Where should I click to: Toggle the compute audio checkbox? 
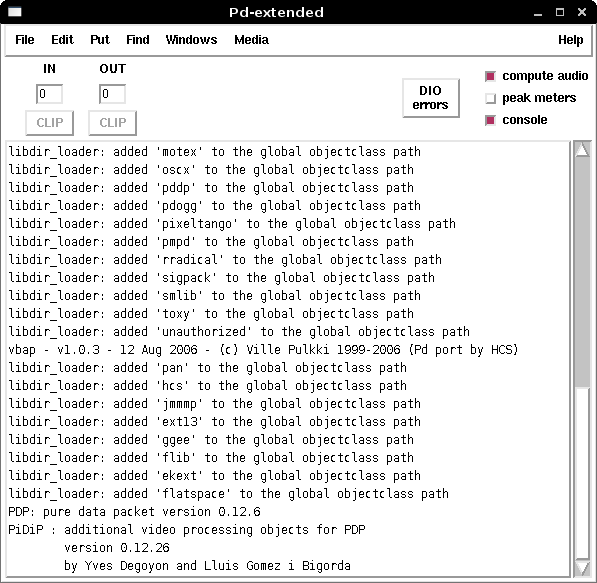pyautogui.click(x=490, y=77)
